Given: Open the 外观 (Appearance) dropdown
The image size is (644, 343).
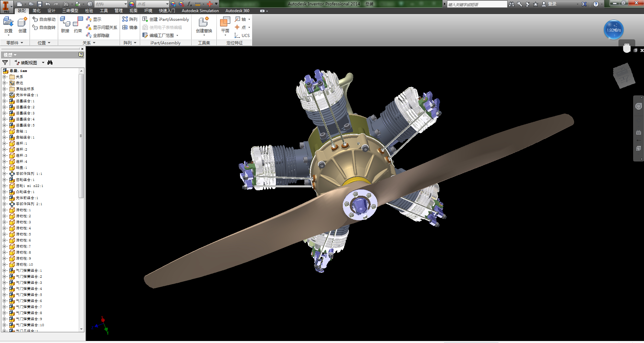Looking at the screenshot, I should tap(167, 4).
